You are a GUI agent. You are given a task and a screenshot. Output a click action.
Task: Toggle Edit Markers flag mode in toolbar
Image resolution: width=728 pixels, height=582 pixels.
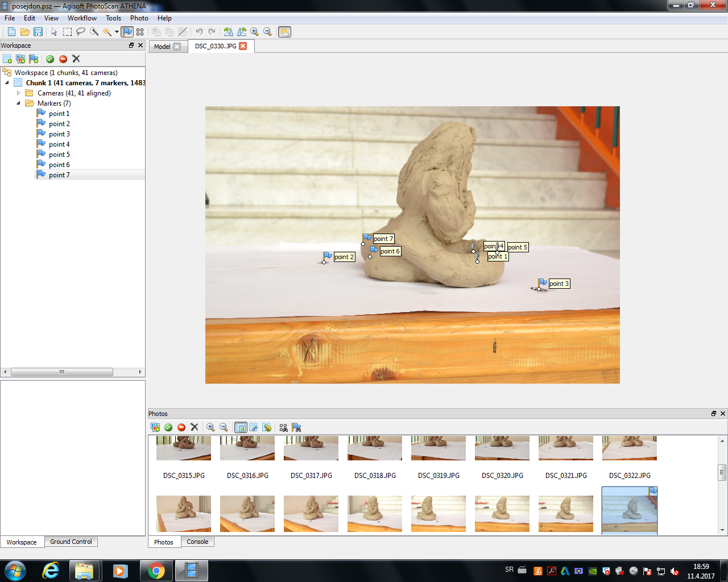pos(127,32)
